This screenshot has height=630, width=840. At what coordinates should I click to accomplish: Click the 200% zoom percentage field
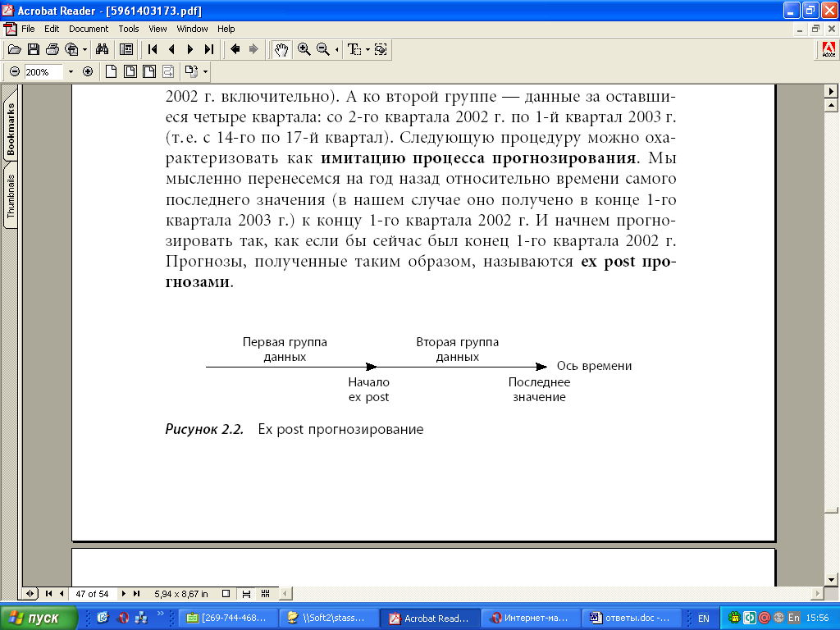[44, 72]
